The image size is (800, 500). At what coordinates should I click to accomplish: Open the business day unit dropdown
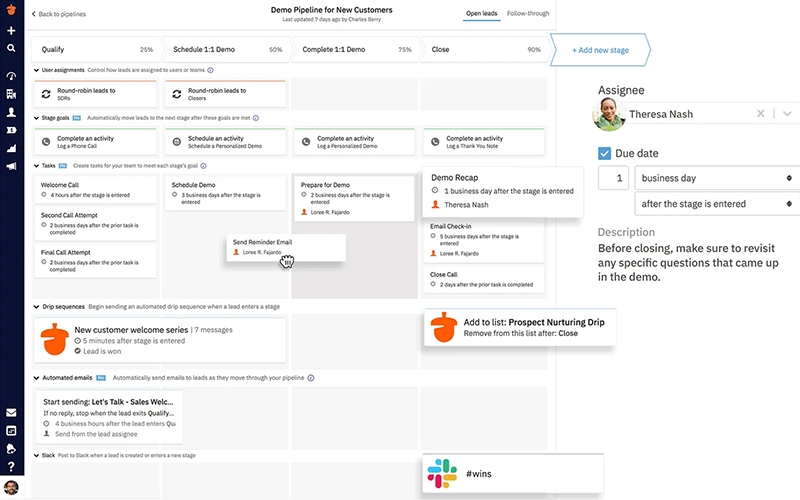pos(717,178)
